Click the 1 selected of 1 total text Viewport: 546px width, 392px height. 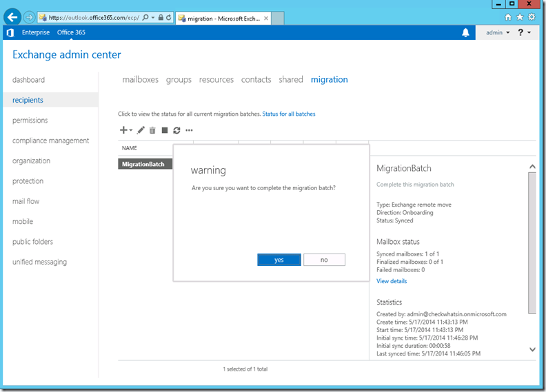tap(245, 369)
